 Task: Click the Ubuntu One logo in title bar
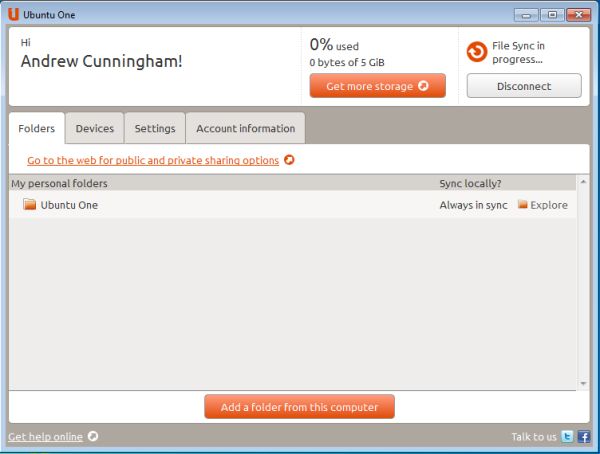click(x=13, y=14)
